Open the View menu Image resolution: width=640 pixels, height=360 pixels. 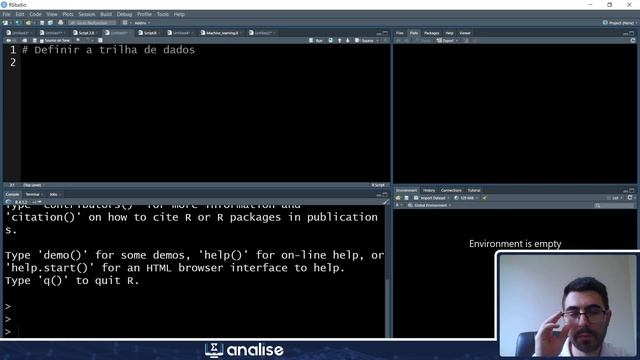pyautogui.click(x=52, y=14)
